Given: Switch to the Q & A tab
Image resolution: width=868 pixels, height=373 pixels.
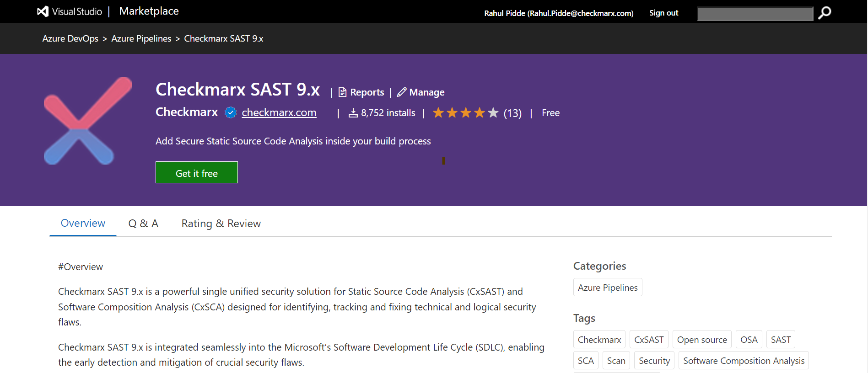Looking at the screenshot, I should click(x=143, y=224).
